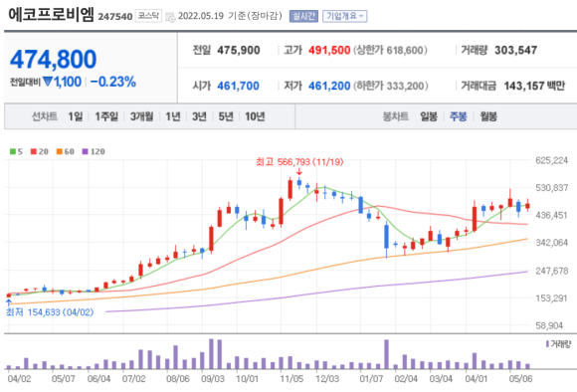Switch to 일봉 daily candle chart
The image size is (577, 392).
pos(429,116)
